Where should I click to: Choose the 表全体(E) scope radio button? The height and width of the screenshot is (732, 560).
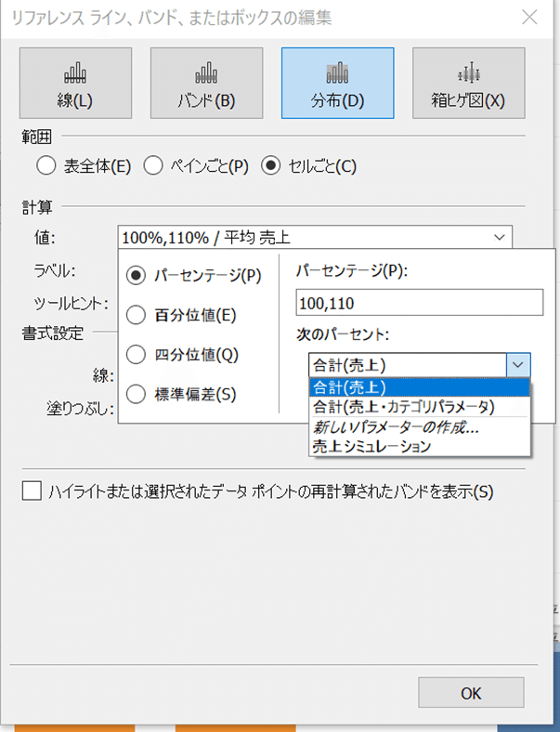pyautogui.click(x=46, y=165)
